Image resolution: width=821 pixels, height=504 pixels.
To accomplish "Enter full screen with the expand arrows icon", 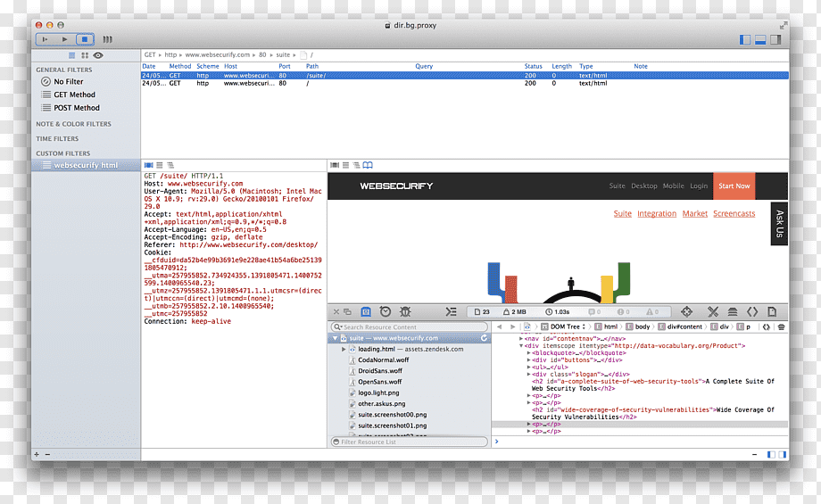I will [784, 25].
